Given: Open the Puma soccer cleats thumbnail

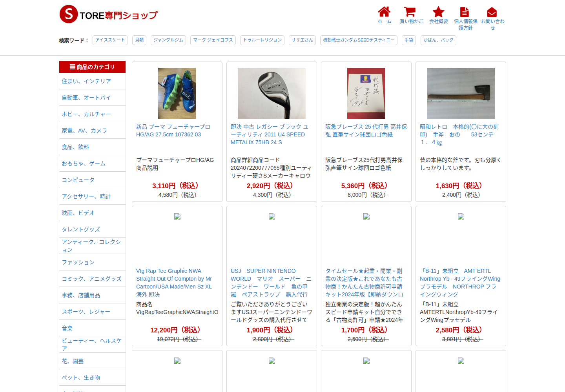Looking at the screenshot, I should [x=177, y=93].
